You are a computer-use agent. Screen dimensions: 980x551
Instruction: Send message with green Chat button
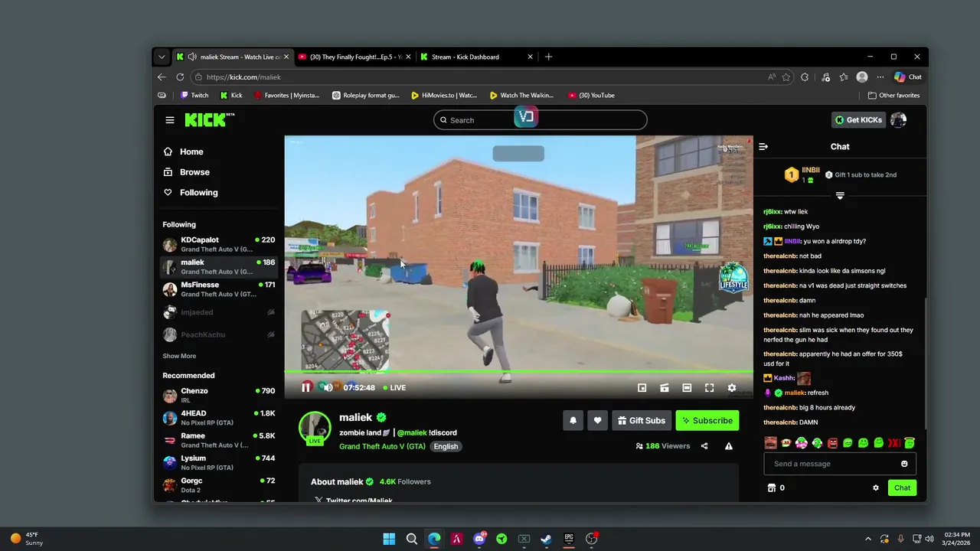point(902,487)
